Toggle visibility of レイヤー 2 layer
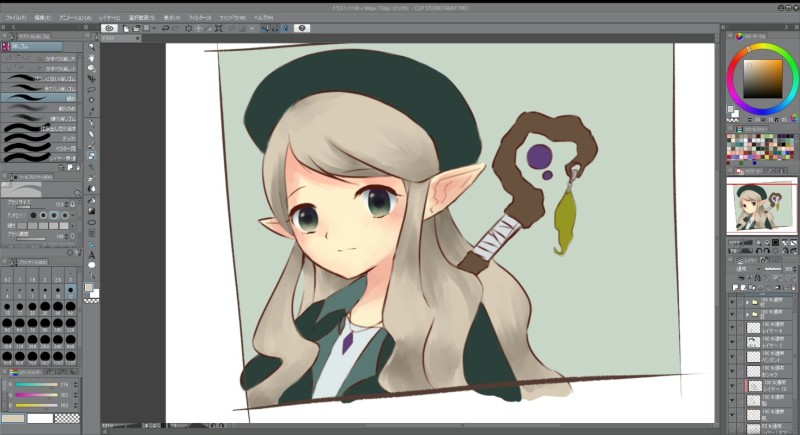This screenshot has height=435, width=800. click(x=733, y=342)
